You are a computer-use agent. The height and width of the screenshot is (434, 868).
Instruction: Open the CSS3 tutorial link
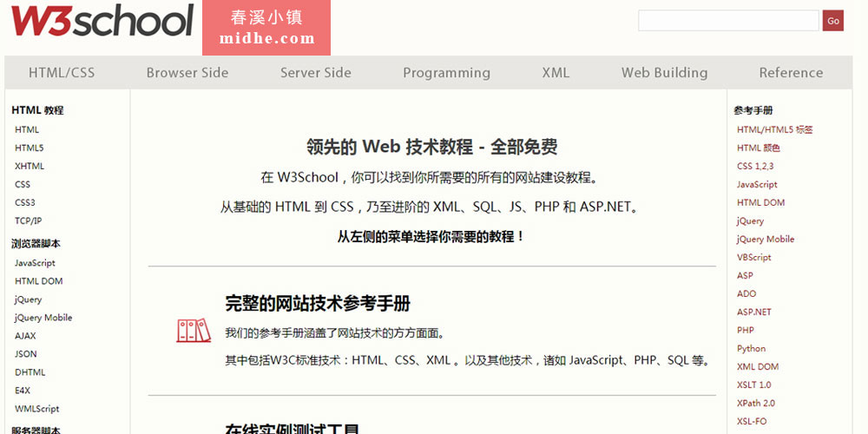[24, 202]
